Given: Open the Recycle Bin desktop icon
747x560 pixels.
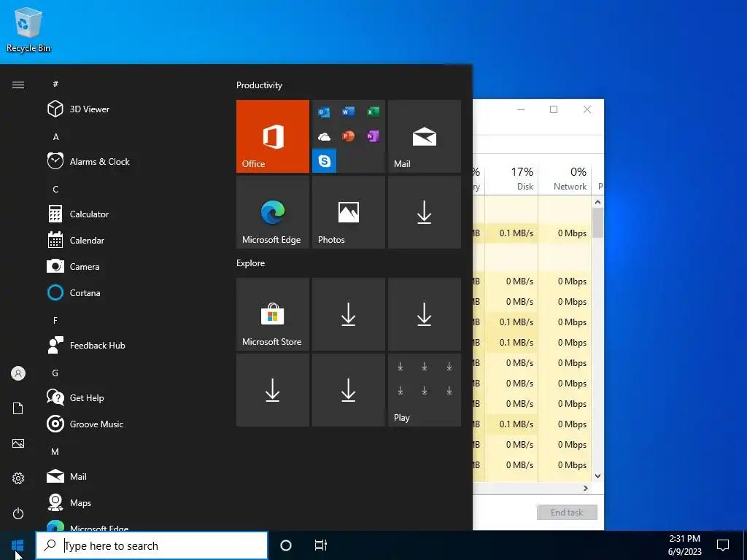Looking at the screenshot, I should [x=28, y=31].
